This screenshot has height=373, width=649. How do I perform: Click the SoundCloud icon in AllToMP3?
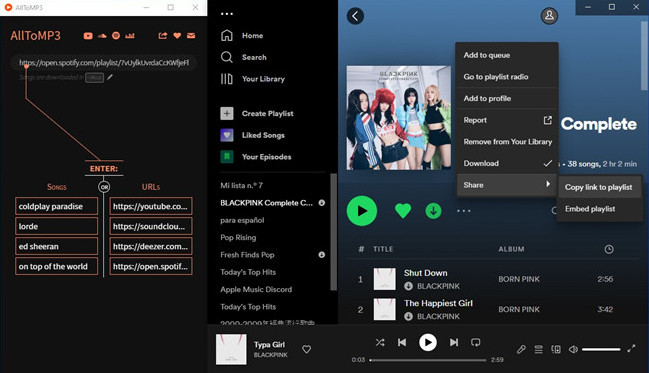point(102,36)
